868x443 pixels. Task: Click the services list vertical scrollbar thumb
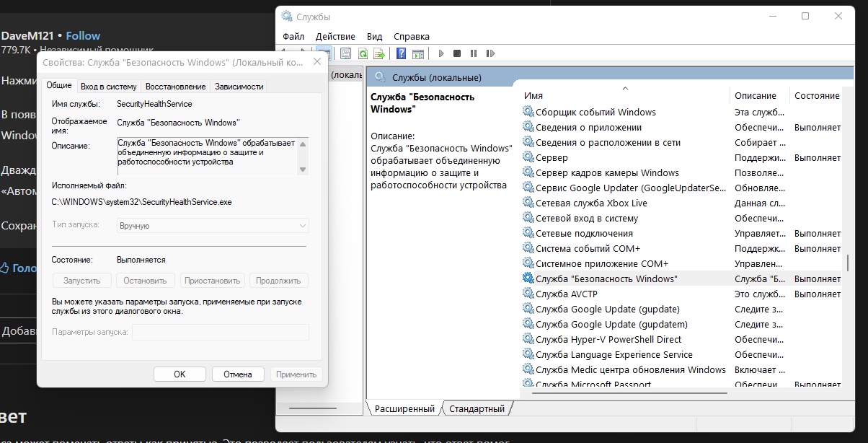(848, 263)
